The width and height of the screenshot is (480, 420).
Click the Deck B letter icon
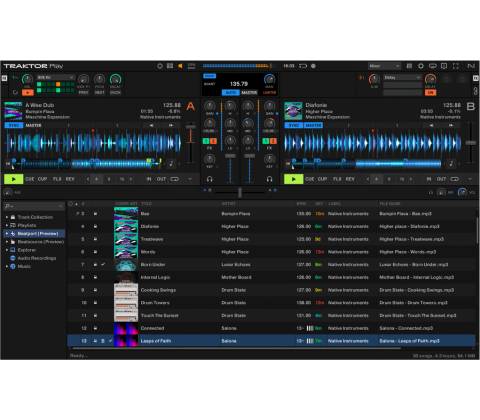(x=471, y=107)
